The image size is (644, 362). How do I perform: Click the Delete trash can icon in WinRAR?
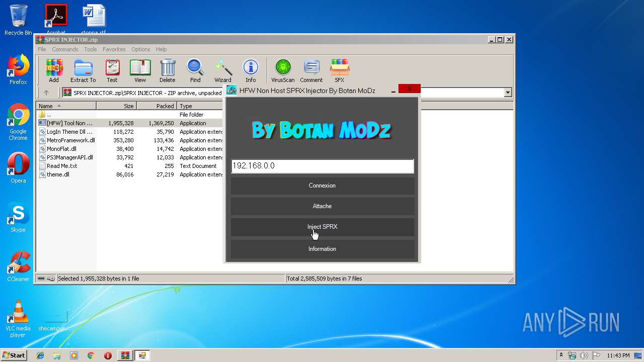168,70
